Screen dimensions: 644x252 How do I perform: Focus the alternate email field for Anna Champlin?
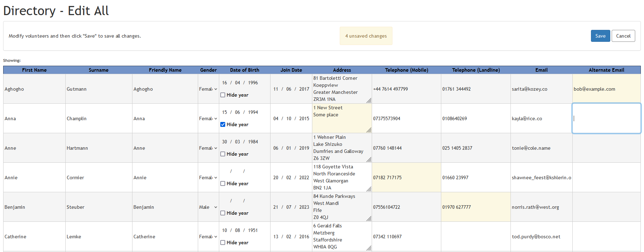pyautogui.click(x=606, y=118)
